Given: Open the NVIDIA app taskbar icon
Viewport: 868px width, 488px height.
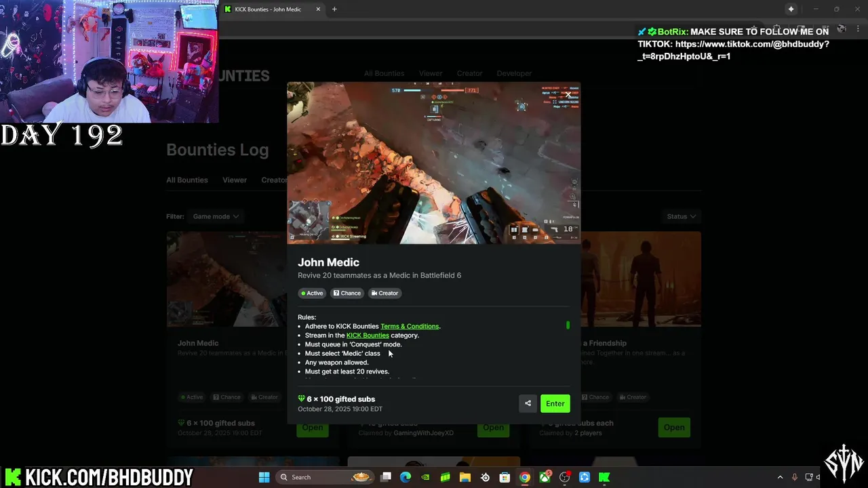Looking at the screenshot, I should click(x=425, y=477).
